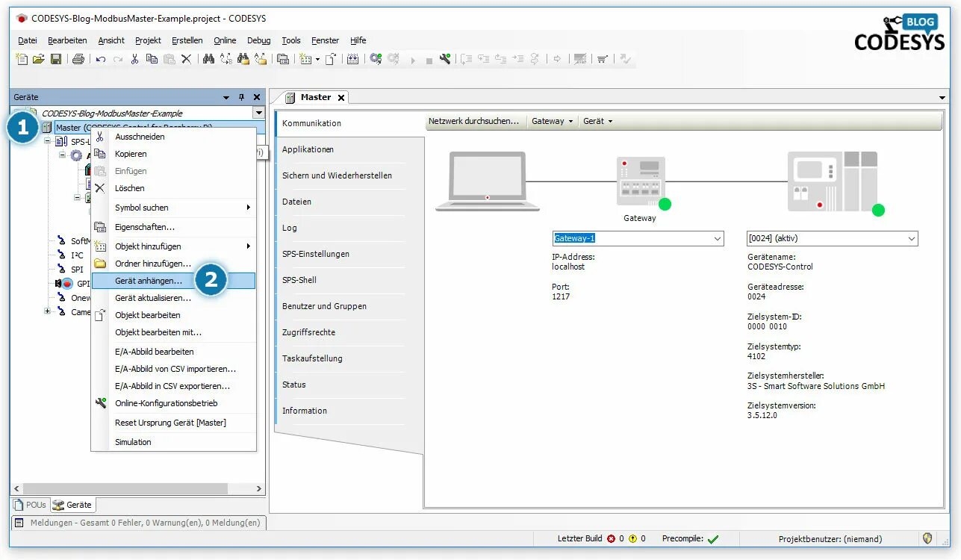Click the Save Project disk icon
This screenshot has width=961, height=560.
(x=56, y=59)
